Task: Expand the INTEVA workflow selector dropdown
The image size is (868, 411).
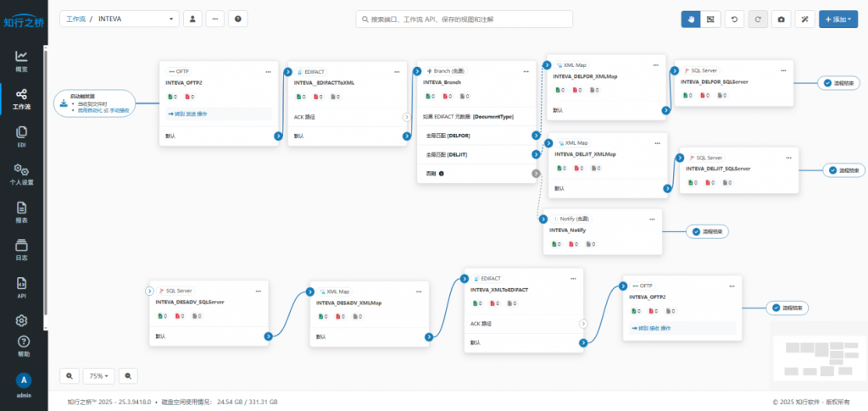Action: click(120, 19)
